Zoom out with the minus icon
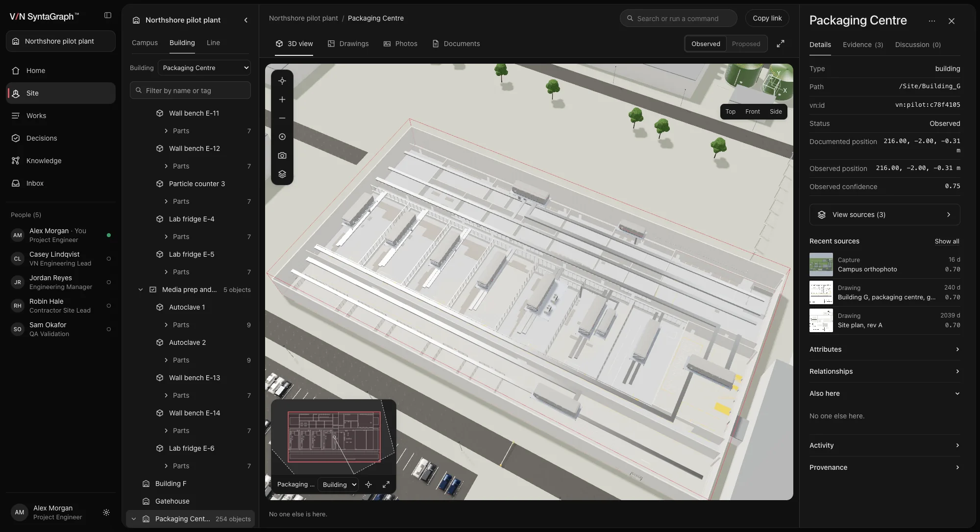Image resolution: width=980 pixels, height=532 pixels. tap(282, 118)
